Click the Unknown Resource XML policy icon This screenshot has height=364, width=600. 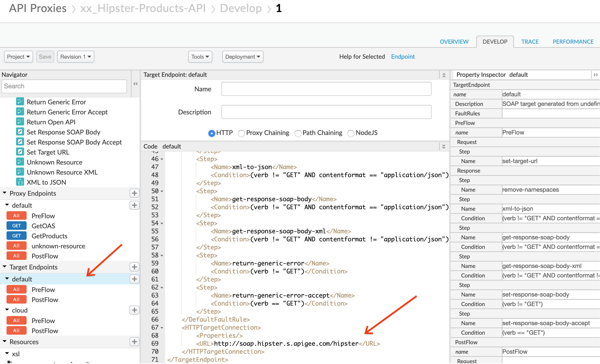coord(20,172)
